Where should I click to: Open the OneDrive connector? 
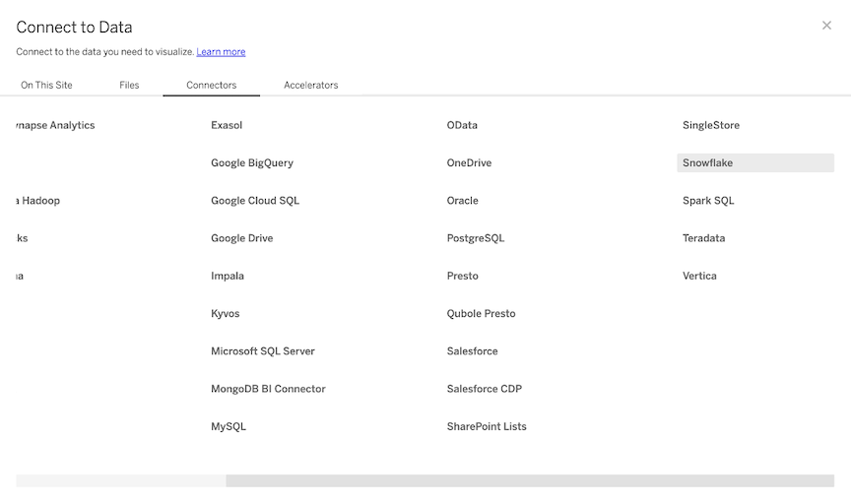pos(469,163)
